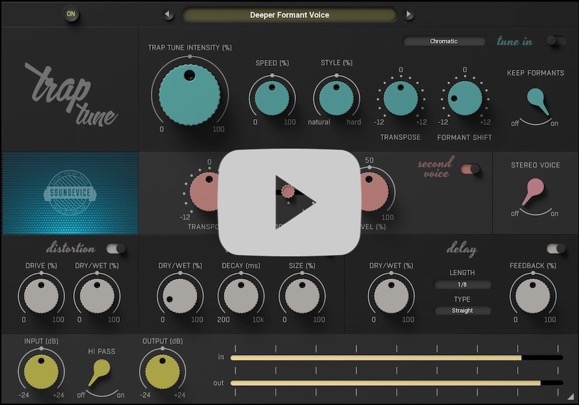Click the distortion Dry/Wet knob
This screenshot has height=405, width=579.
point(97,296)
